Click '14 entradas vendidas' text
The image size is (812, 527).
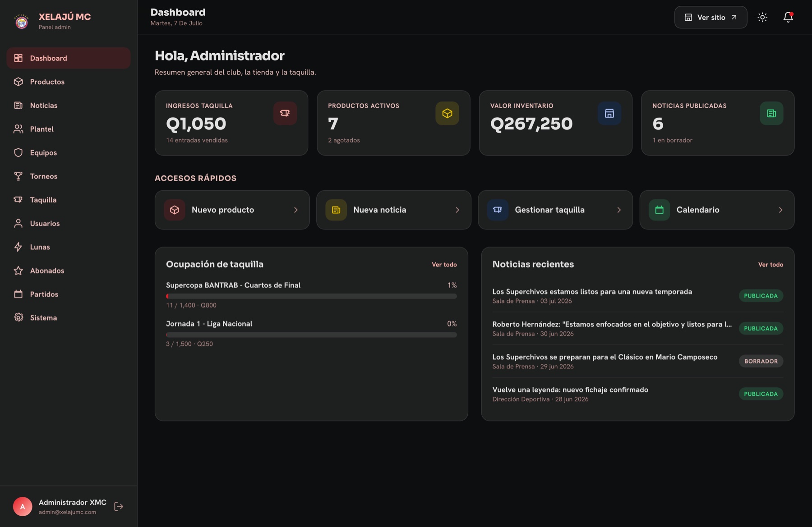(x=197, y=140)
